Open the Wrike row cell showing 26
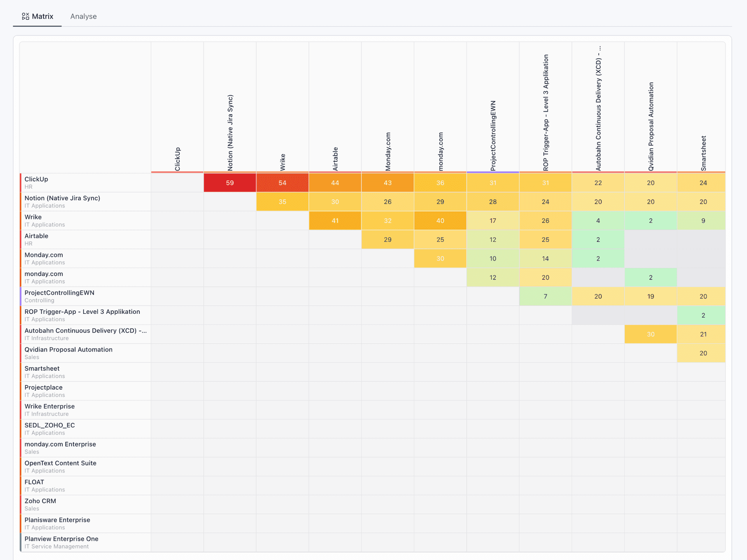The width and height of the screenshot is (747, 560). pos(545,221)
